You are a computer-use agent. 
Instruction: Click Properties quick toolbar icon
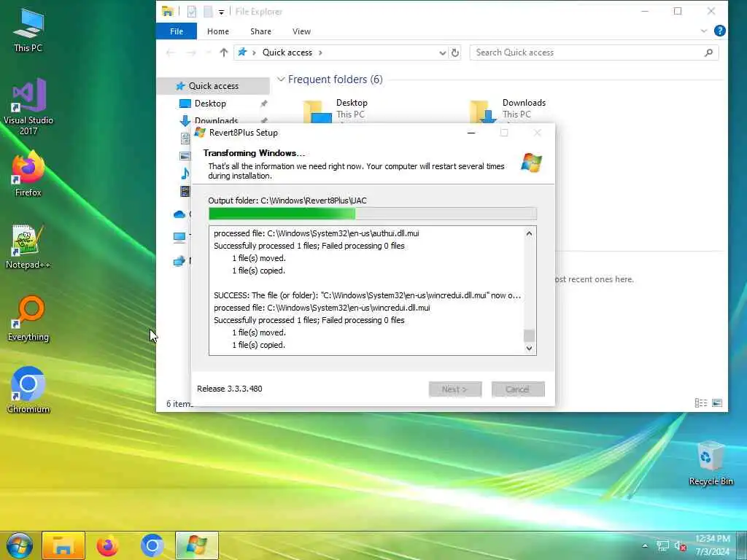tap(192, 12)
